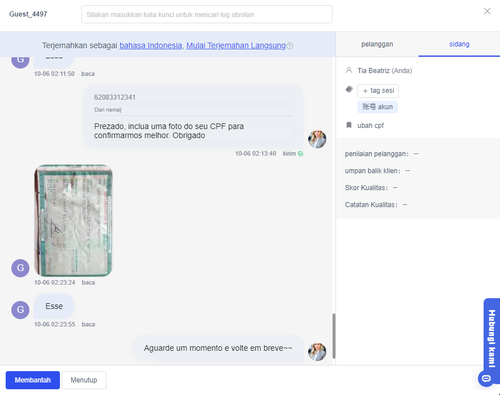Screen dimensions: 500x395
Task: Focus the chat log keyword search field
Action: pyautogui.click(x=207, y=14)
